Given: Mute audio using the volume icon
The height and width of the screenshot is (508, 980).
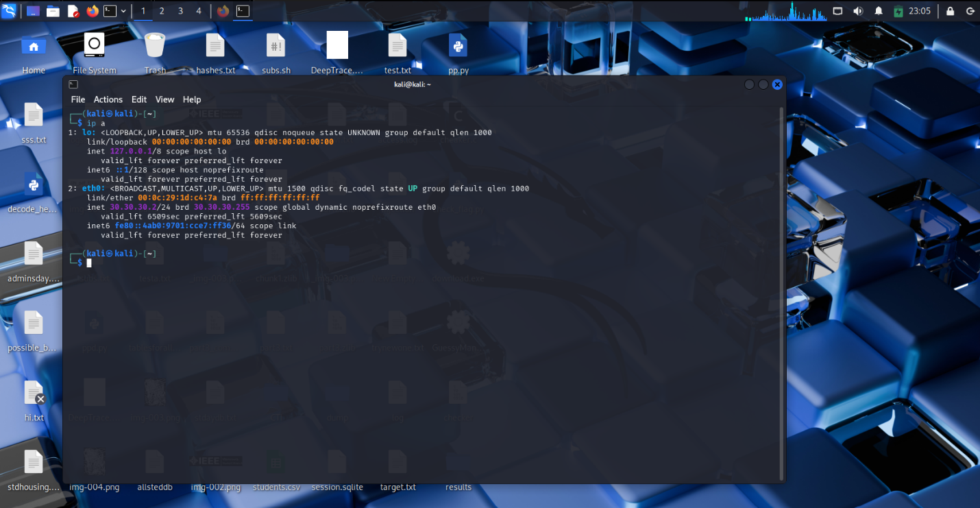Looking at the screenshot, I should (x=858, y=11).
